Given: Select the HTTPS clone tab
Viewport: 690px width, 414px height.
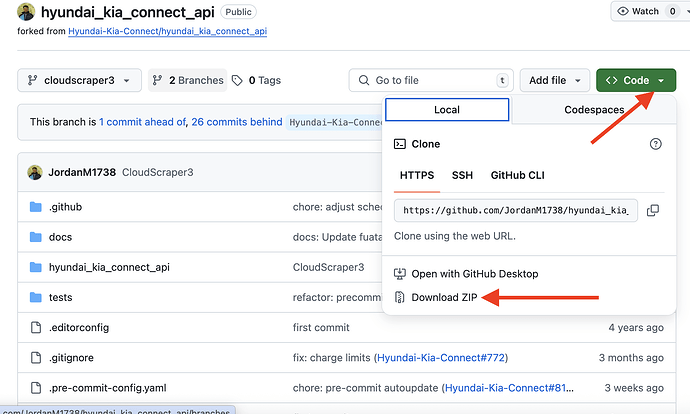Looking at the screenshot, I should click(417, 176).
